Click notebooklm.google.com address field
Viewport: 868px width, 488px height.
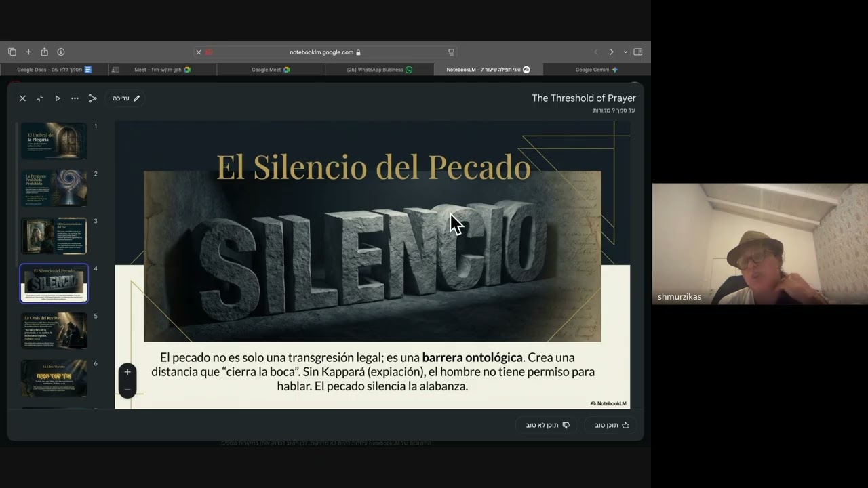click(x=325, y=52)
